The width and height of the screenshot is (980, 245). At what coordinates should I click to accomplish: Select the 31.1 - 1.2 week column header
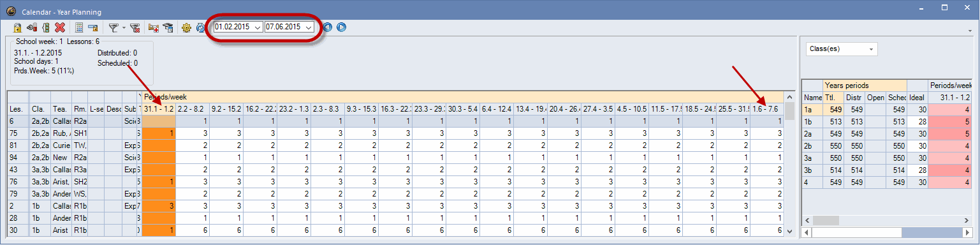tap(159, 108)
